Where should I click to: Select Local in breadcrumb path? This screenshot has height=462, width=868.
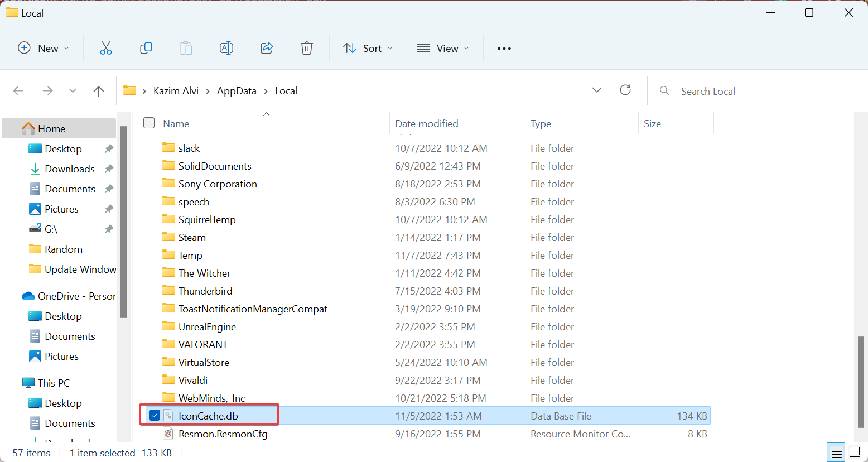pyautogui.click(x=286, y=91)
